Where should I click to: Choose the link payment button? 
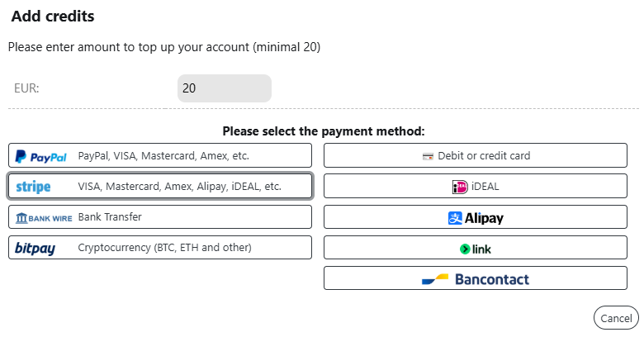(476, 248)
